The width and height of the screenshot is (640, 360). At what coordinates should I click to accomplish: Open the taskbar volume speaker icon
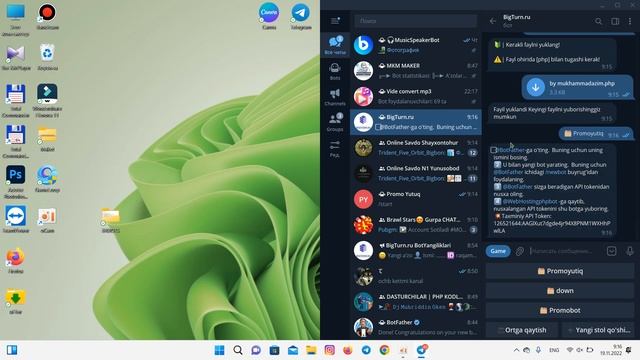click(579, 350)
